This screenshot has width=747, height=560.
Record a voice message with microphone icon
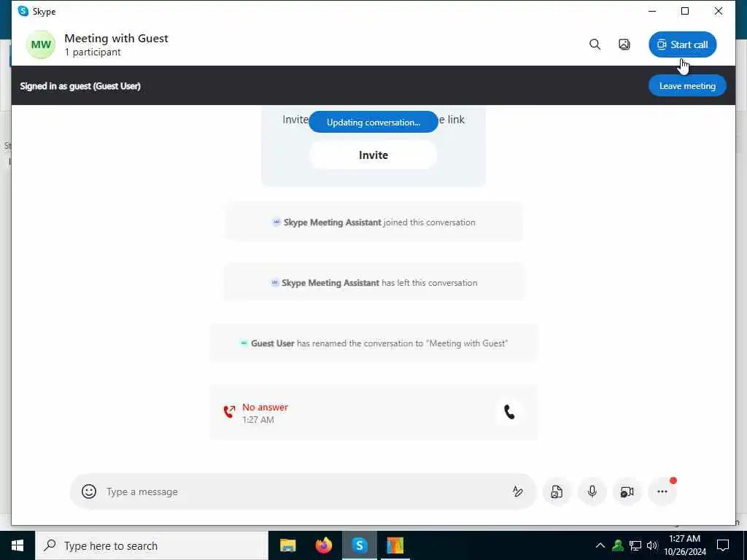point(592,491)
